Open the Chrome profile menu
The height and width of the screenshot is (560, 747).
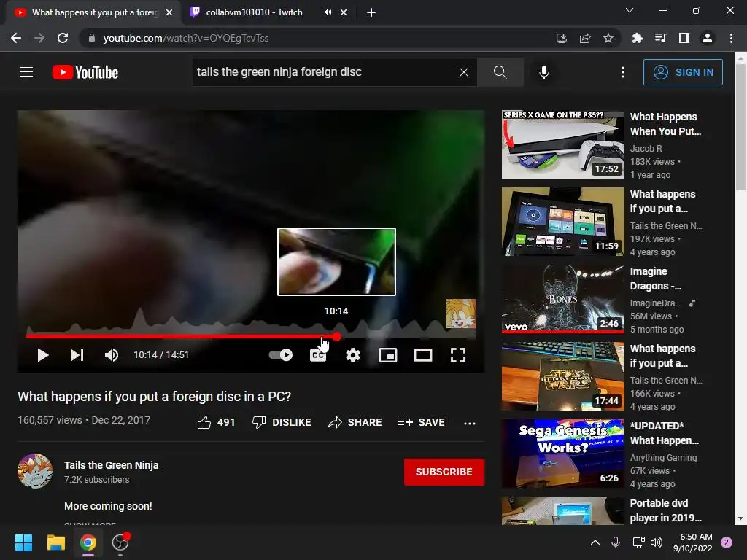tap(708, 38)
